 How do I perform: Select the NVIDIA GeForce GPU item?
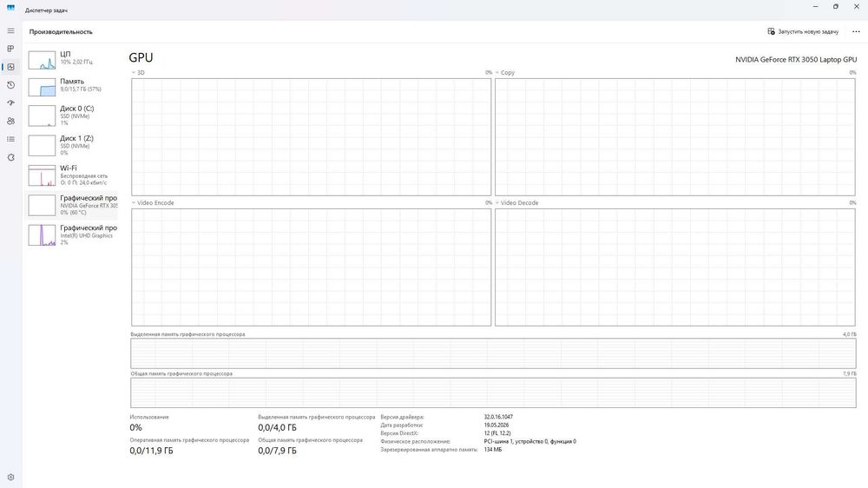[x=71, y=205]
